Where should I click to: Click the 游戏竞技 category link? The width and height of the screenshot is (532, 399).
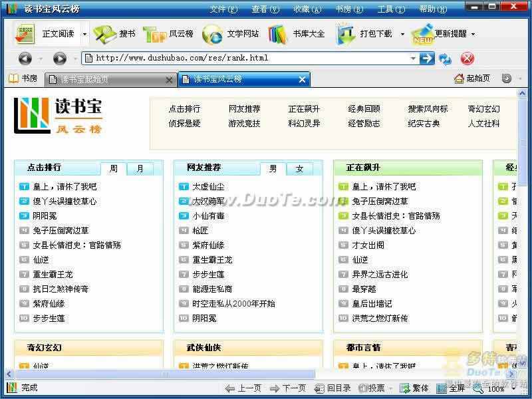click(x=244, y=123)
